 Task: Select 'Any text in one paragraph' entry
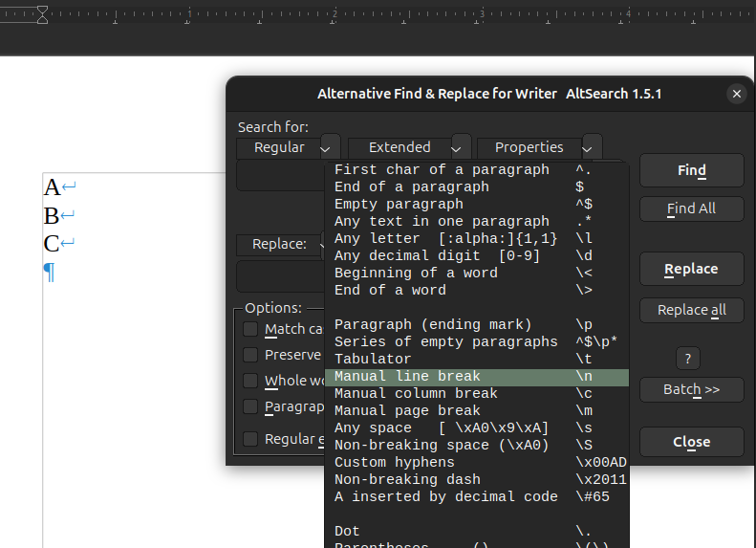[476, 222]
